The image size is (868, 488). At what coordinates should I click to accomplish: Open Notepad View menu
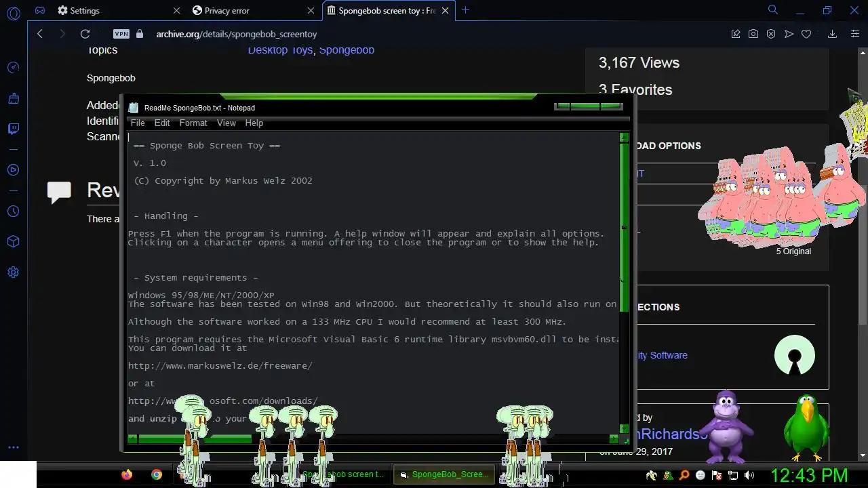[x=226, y=123]
